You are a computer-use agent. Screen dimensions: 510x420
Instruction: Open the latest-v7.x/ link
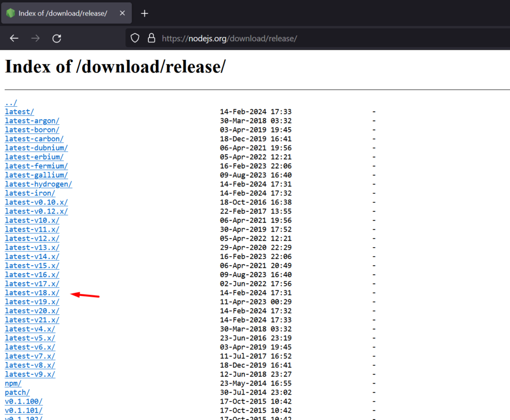[x=30, y=356]
